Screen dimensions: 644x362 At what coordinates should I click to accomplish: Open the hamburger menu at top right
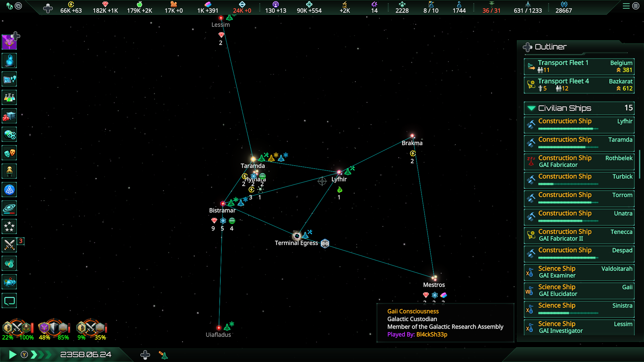tap(626, 6)
